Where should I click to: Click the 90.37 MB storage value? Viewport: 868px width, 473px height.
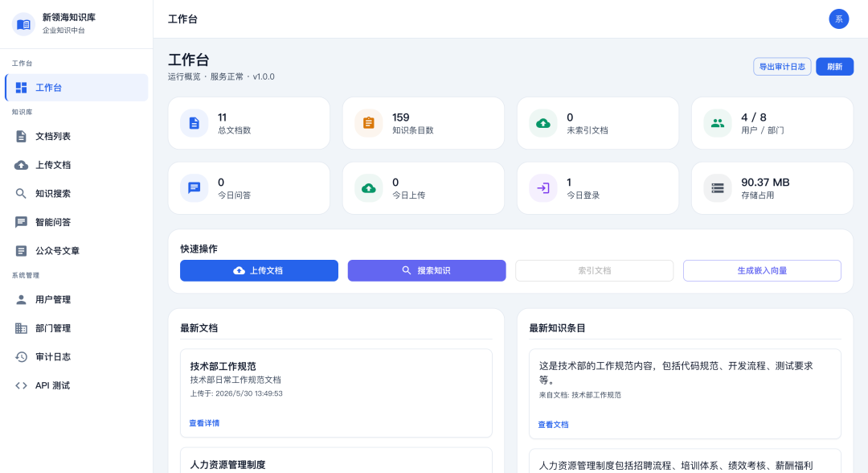pos(765,183)
